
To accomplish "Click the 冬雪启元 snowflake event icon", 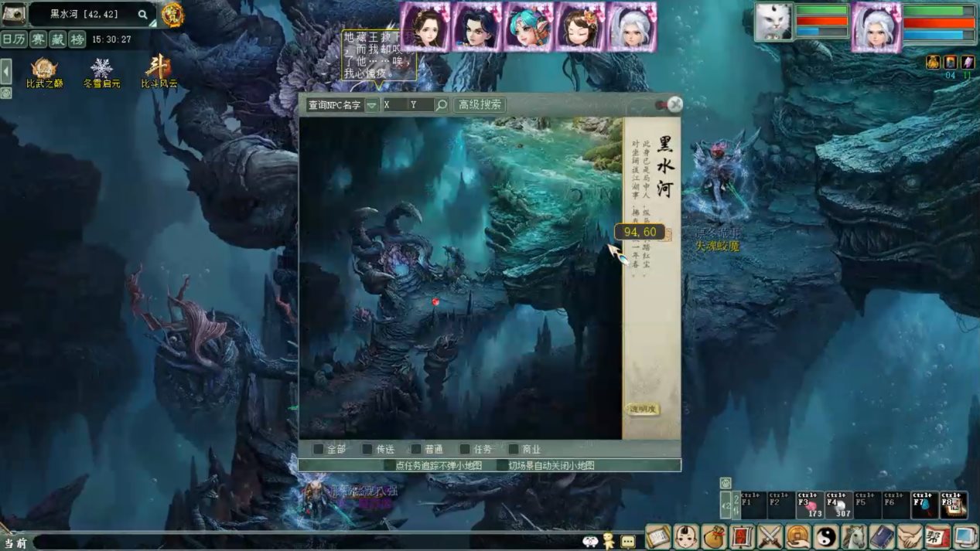I will point(101,73).
